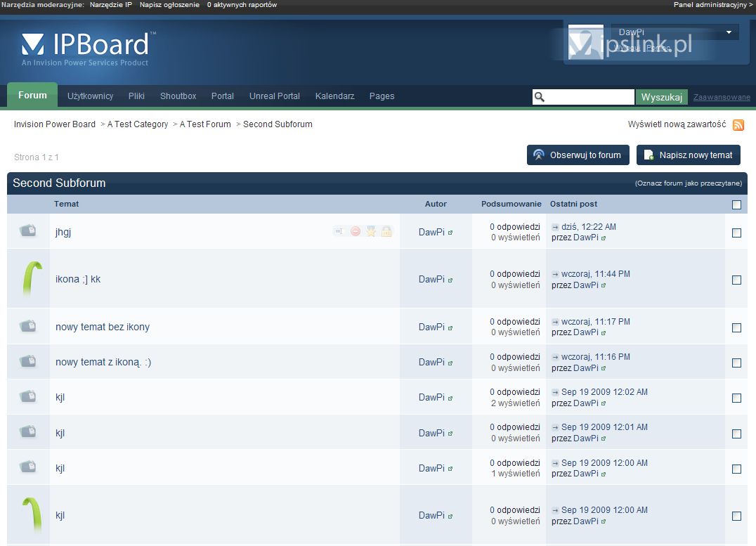Click inside the search input field
This screenshot has width=756, height=546.
[x=589, y=97]
